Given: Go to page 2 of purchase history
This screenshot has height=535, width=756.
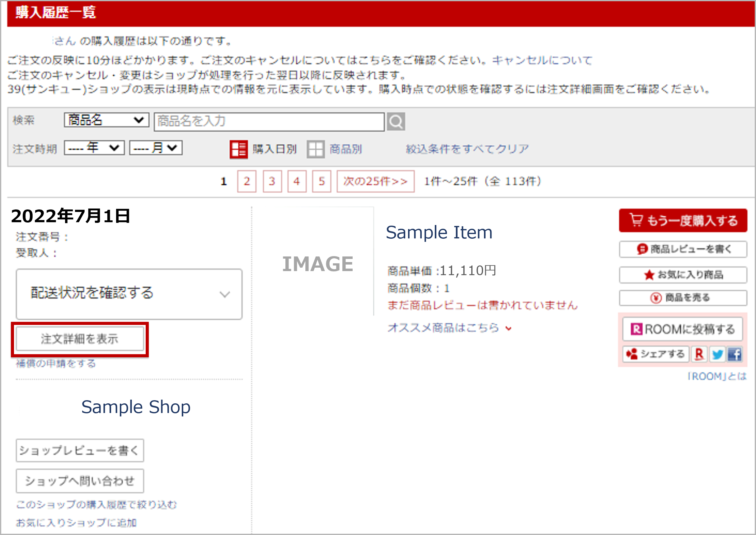Looking at the screenshot, I should (x=247, y=181).
